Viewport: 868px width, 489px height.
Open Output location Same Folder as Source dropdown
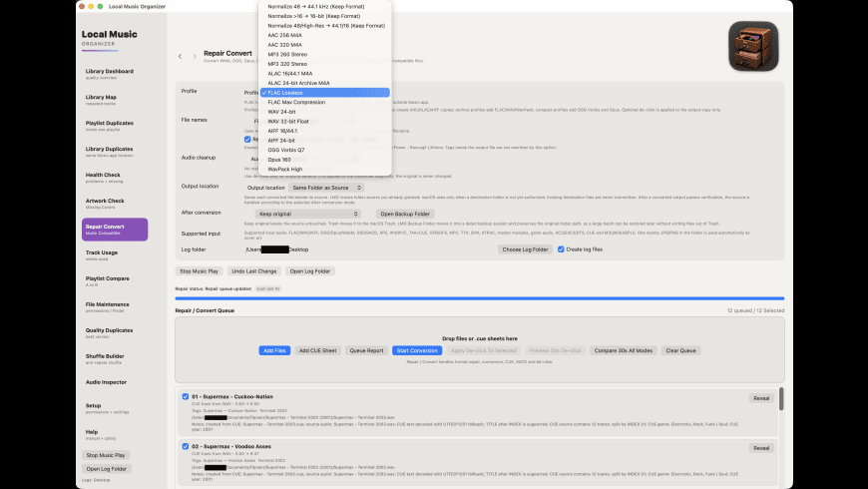[x=326, y=188]
